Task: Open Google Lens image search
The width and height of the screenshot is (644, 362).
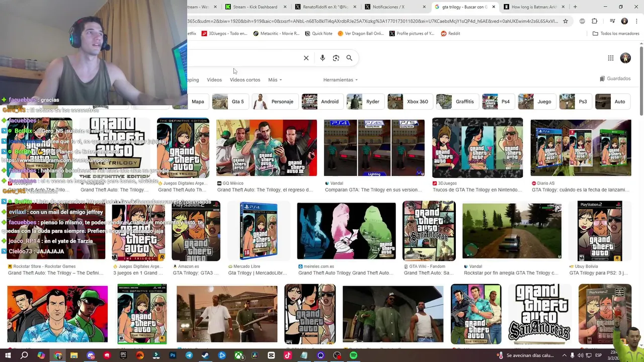Action: [336, 58]
